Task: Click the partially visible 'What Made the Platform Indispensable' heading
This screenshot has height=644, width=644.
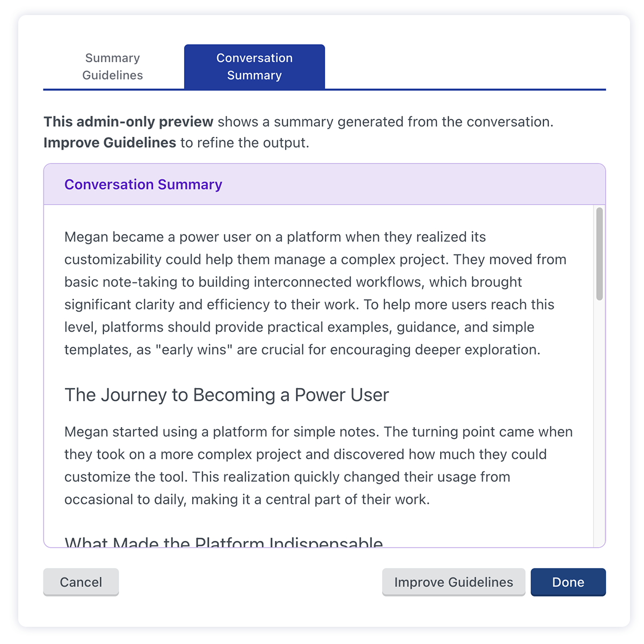Action: click(x=224, y=542)
